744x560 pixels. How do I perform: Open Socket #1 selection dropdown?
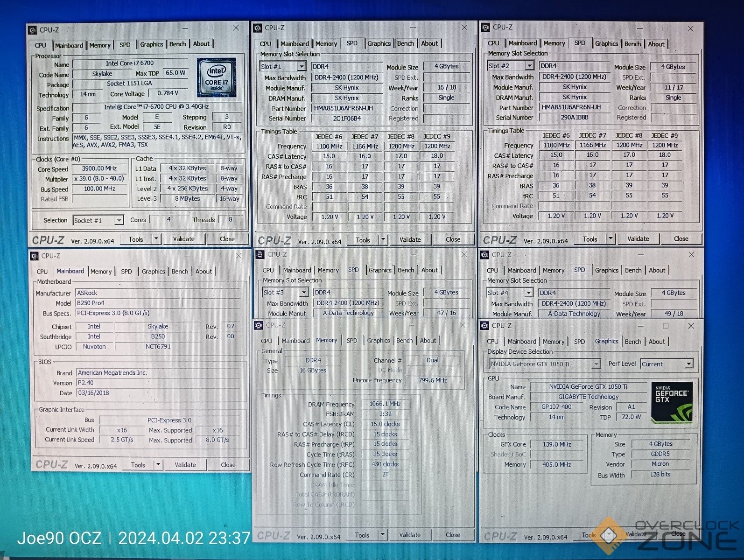119,220
